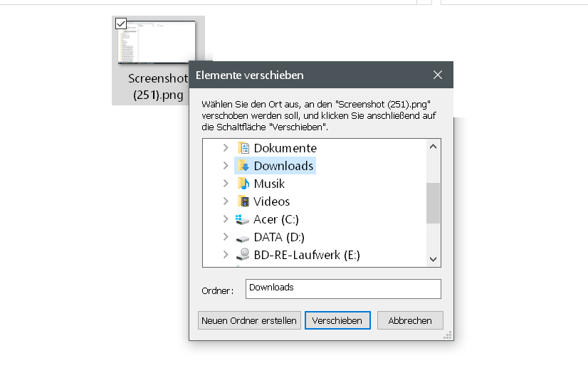Click Neuen Ordner erstellen button
The height and width of the screenshot is (368, 588).
(x=249, y=320)
